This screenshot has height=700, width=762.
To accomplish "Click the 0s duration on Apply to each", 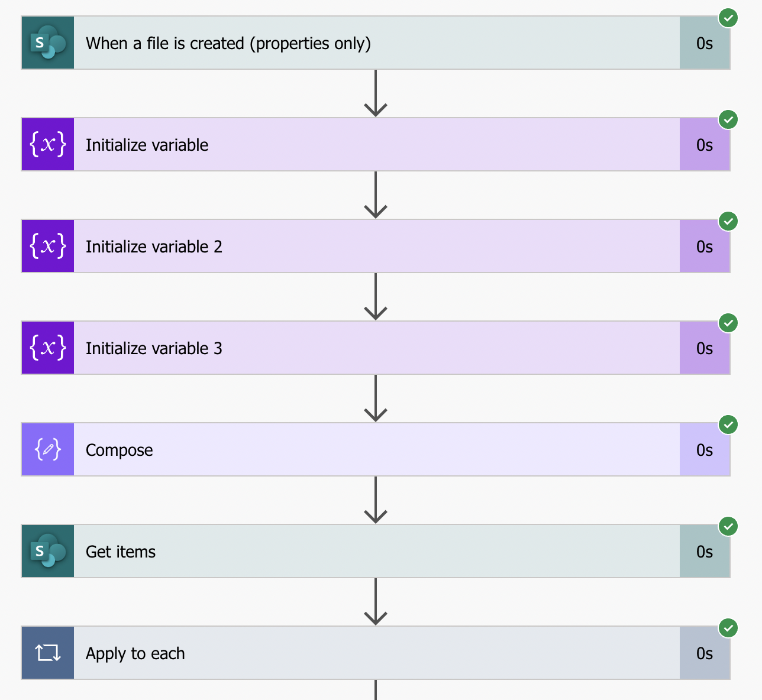I will (705, 653).
